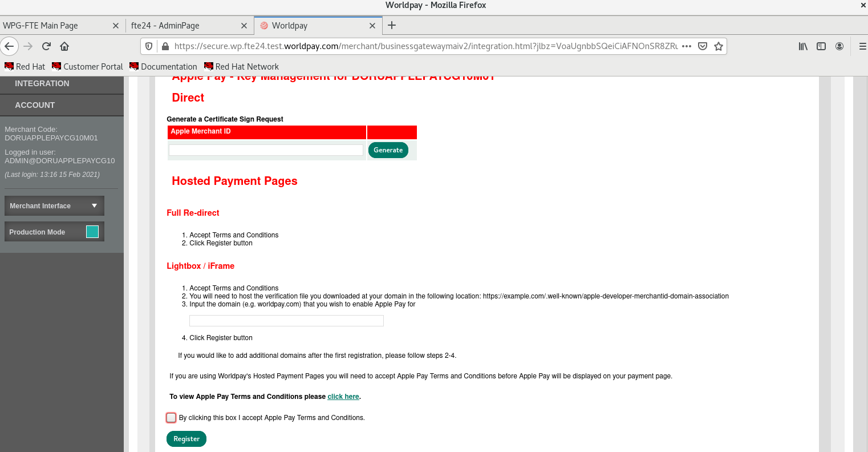
Task: Click the Apple Merchant ID input field
Action: (266, 150)
